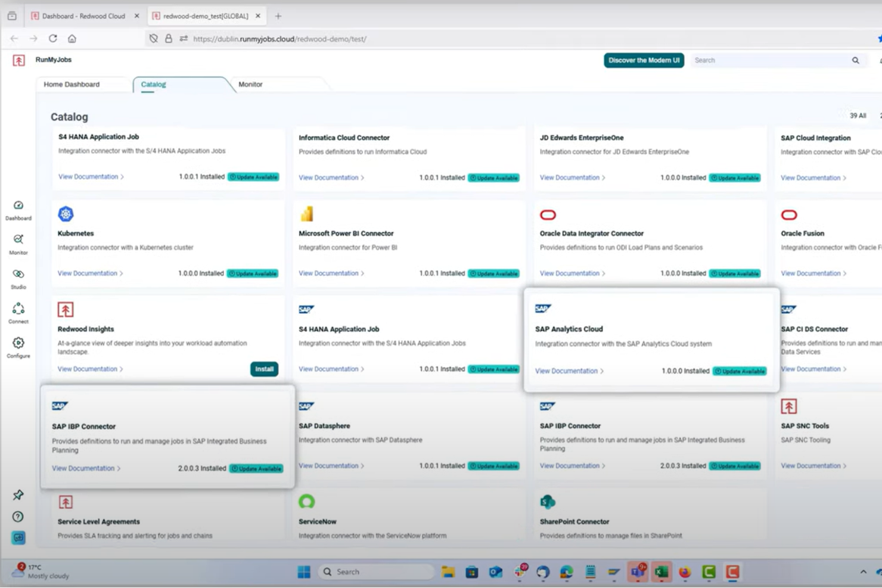
Task: Select the Catalog tab
Action: (x=153, y=85)
